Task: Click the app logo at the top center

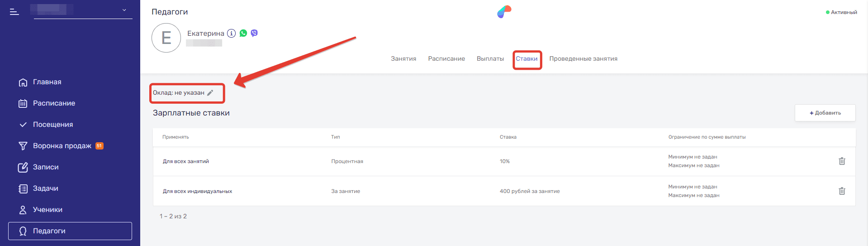Action: (504, 12)
